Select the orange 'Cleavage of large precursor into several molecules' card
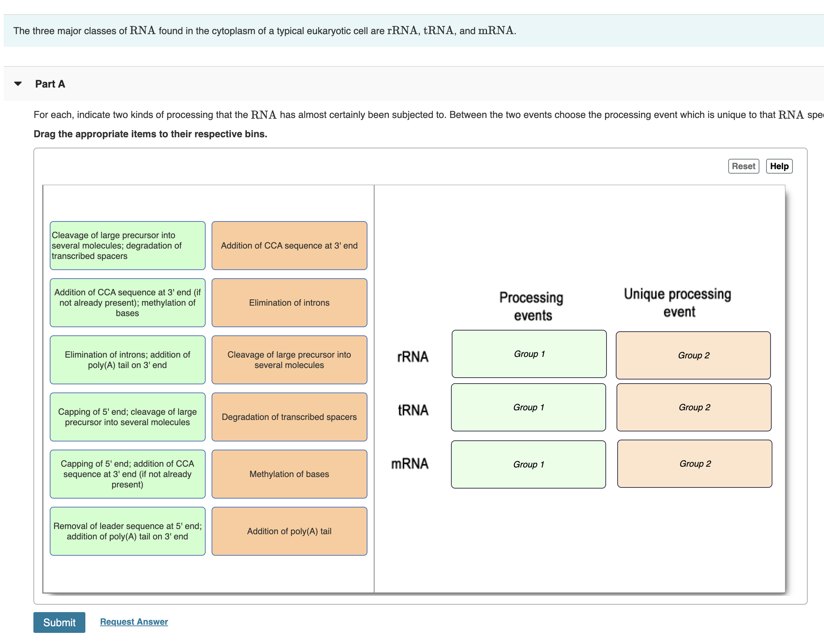Screen dimensions: 824x644 tap(290, 360)
